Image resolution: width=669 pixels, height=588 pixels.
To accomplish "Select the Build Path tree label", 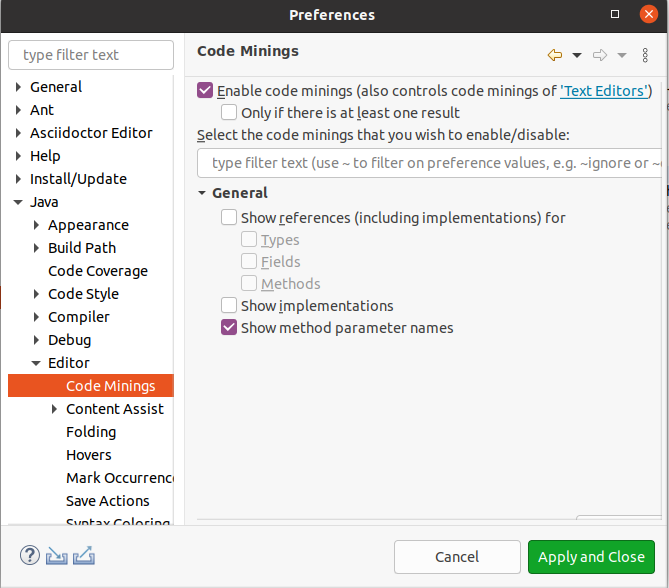I will pyautogui.click(x=82, y=248).
